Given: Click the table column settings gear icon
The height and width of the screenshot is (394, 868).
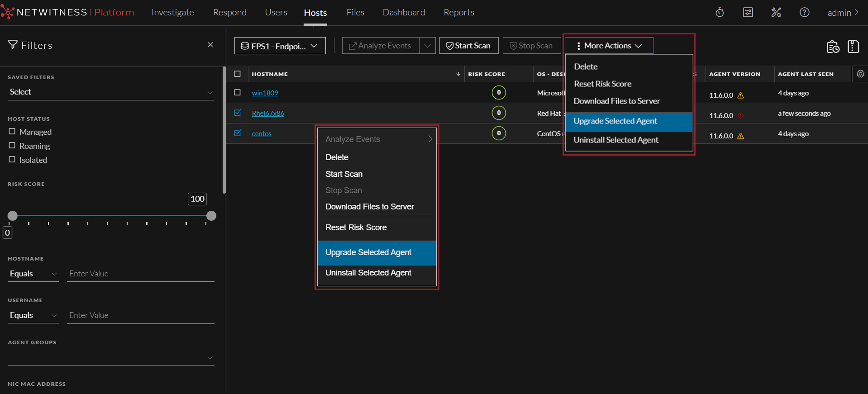Looking at the screenshot, I should click(x=860, y=74).
